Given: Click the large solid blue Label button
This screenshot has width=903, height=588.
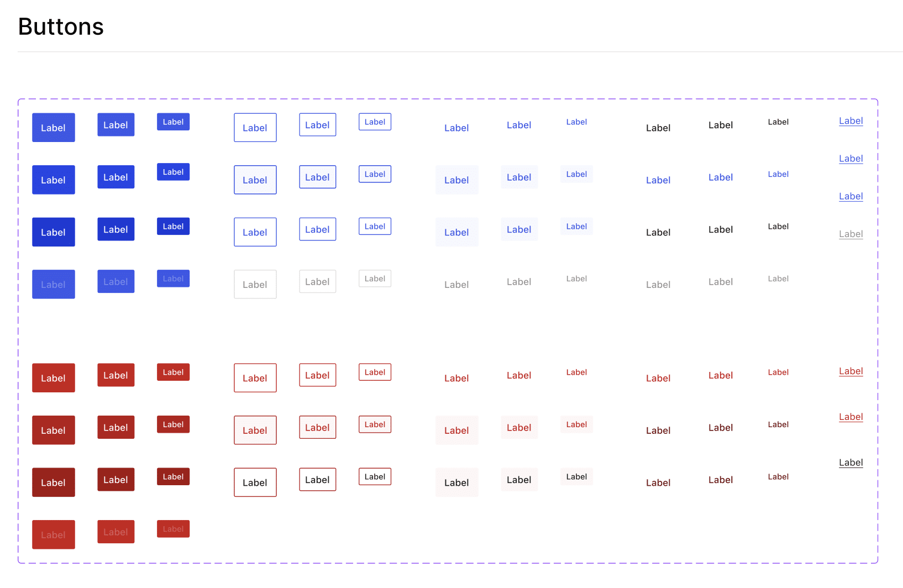Looking at the screenshot, I should [x=53, y=128].
